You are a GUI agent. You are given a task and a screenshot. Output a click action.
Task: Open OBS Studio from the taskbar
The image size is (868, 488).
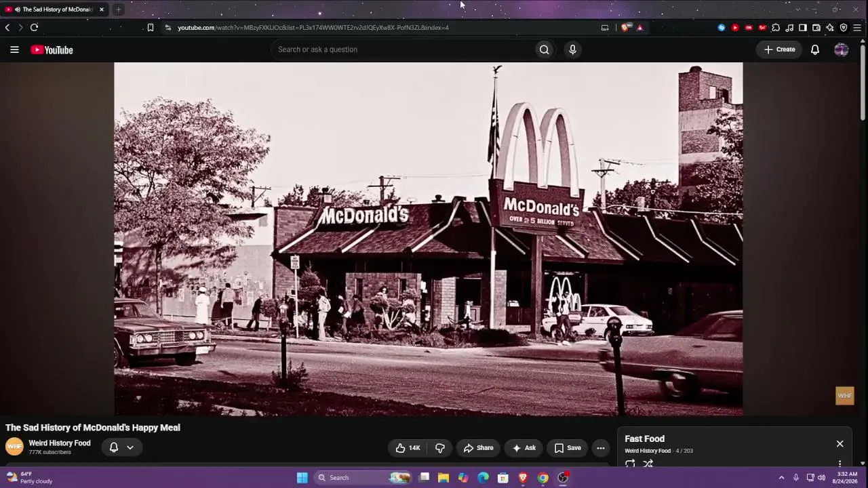click(562, 478)
